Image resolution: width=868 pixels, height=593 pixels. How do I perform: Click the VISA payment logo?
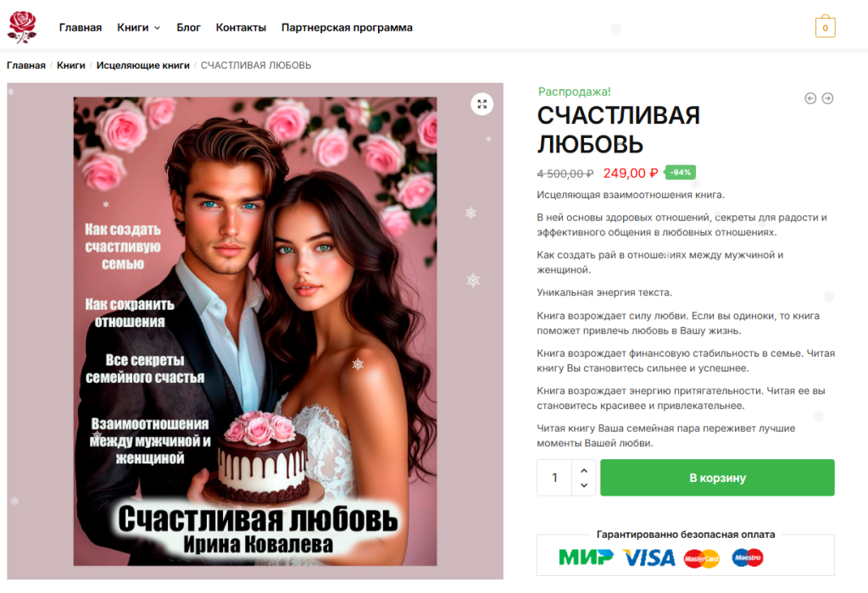[649, 557]
